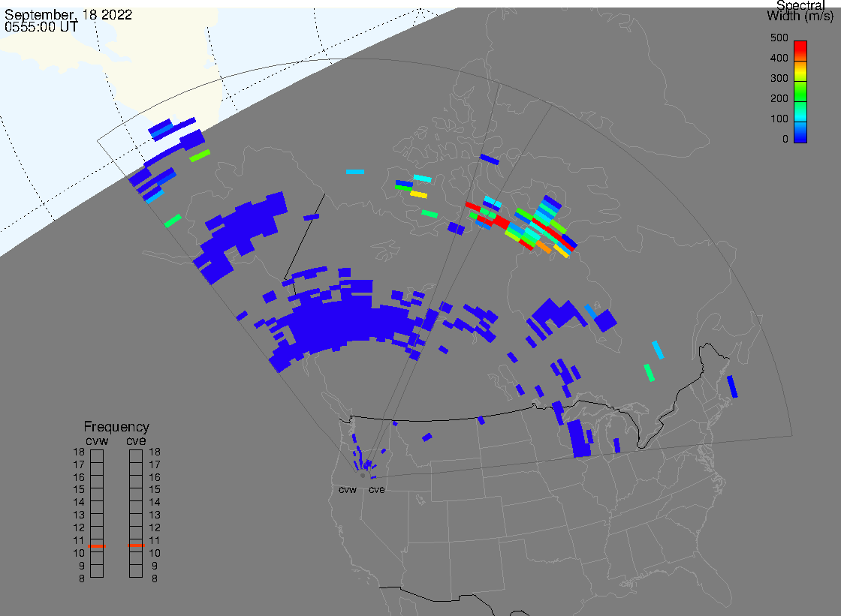Click the cve radar station label on map
This screenshot has width=841, height=616.
pos(376,489)
